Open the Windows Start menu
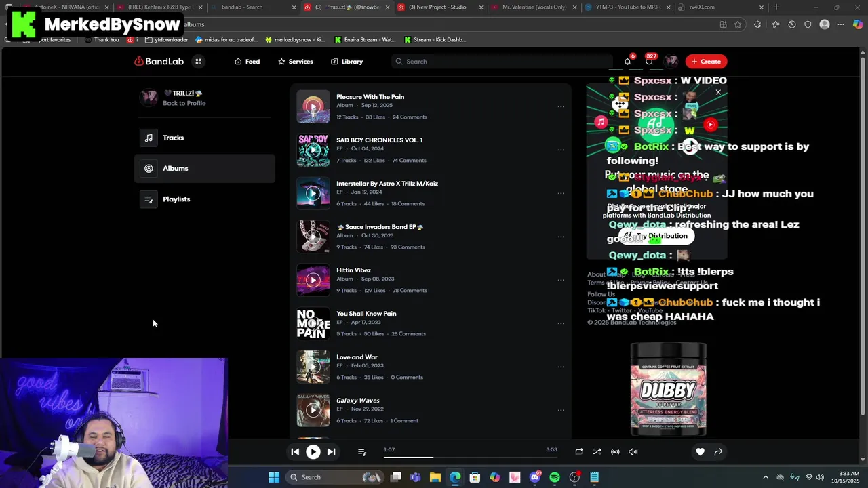 coord(274,477)
